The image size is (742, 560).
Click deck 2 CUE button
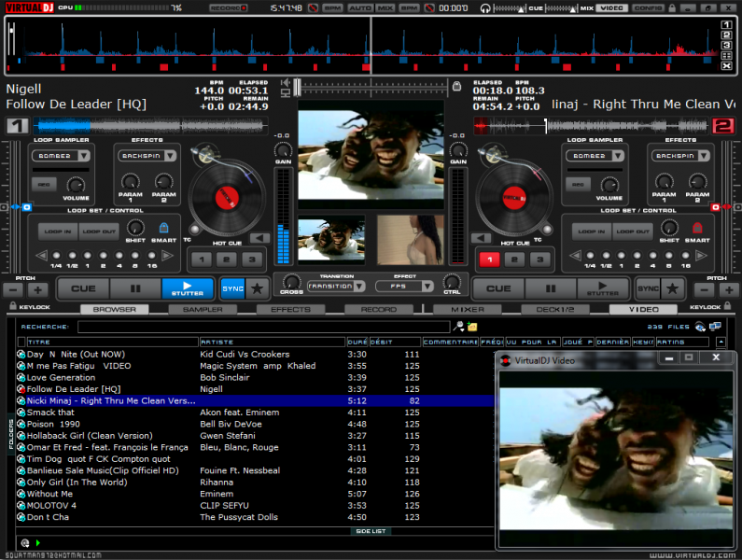point(498,288)
